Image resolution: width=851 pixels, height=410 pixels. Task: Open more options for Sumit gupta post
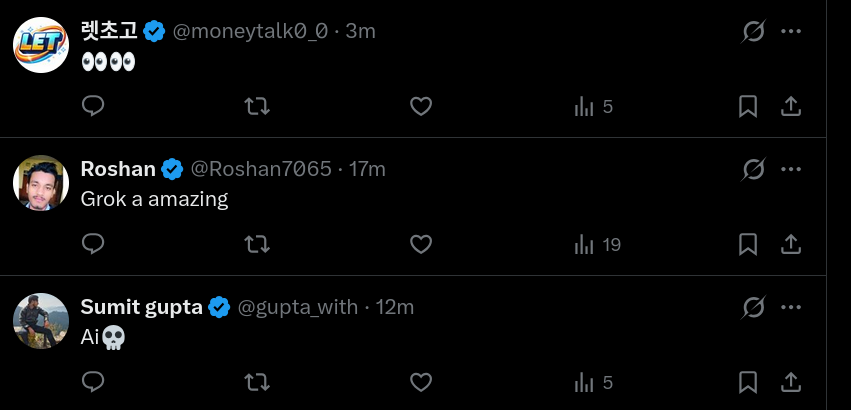pyautogui.click(x=791, y=307)
